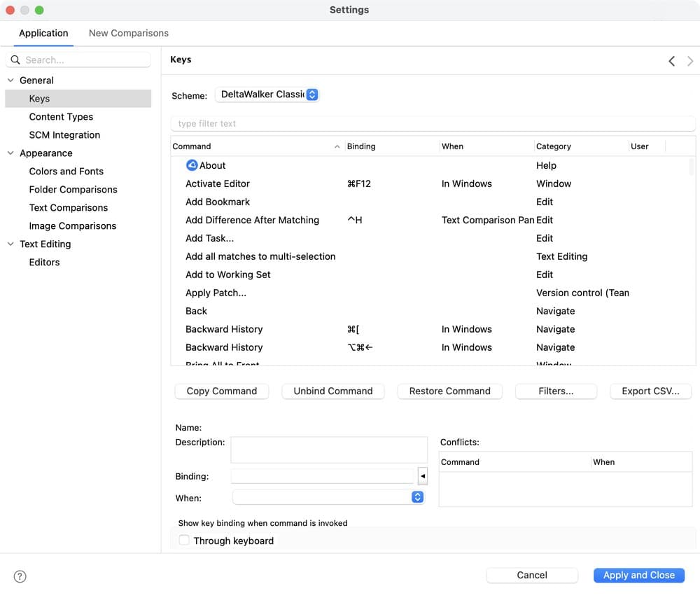Click the Command column sort arrow

tap(337, 146)
